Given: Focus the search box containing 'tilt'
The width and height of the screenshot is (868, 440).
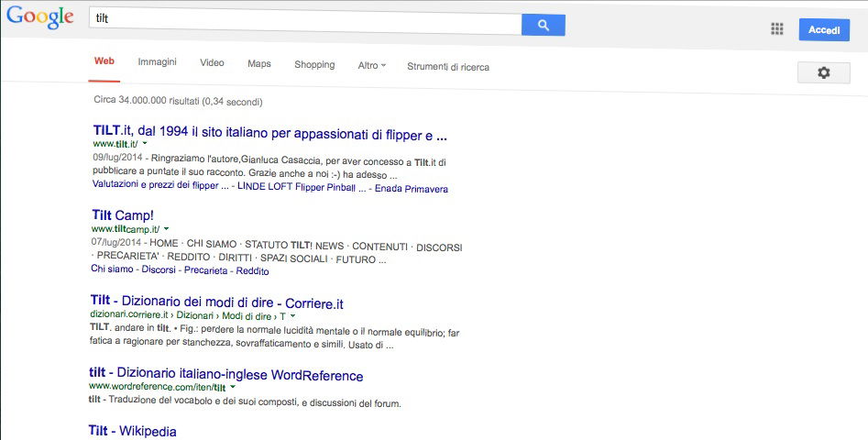Looking at the screenshot, I should pos(305,21).
